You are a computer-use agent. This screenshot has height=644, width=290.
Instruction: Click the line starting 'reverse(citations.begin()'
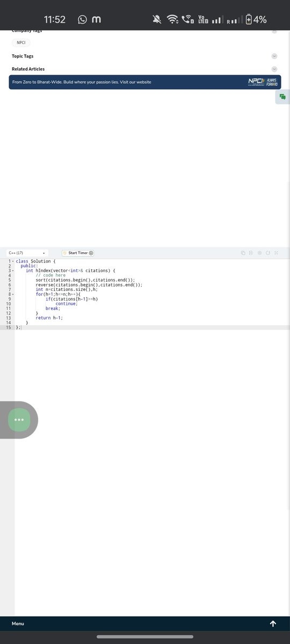[x=89, y=285]
